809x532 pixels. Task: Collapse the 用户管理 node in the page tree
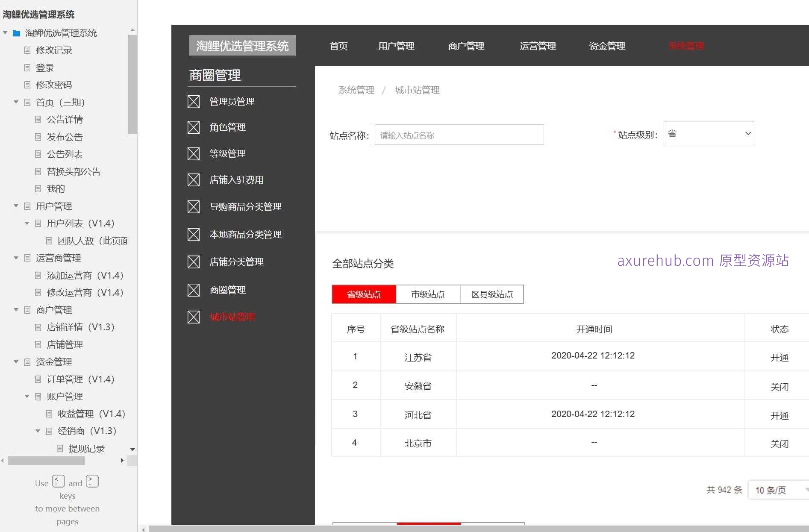(16, 206)
